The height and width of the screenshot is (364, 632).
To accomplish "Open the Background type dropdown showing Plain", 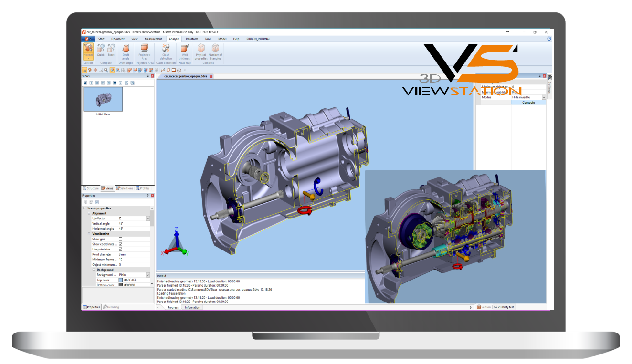I will point(147,275).
